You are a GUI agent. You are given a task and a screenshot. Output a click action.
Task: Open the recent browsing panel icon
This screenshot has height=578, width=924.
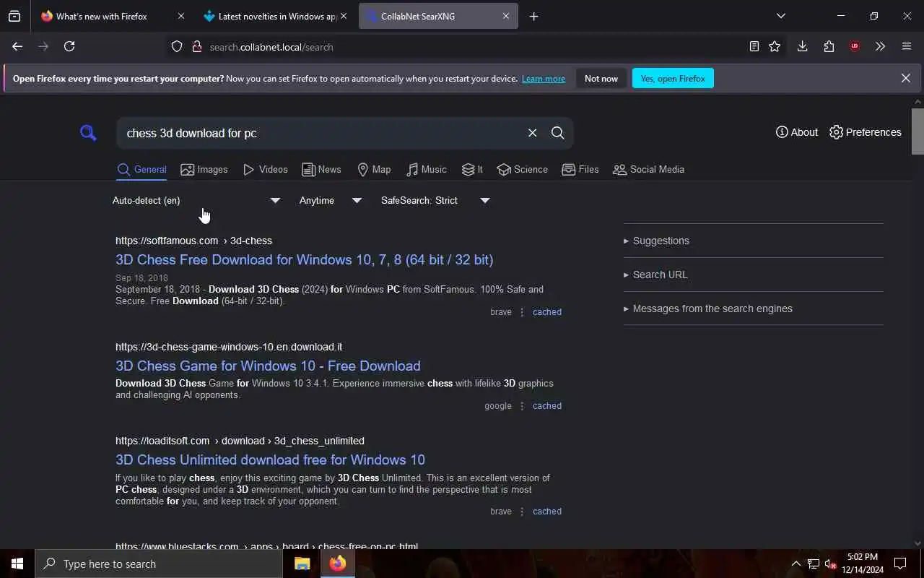coord(14,16)
